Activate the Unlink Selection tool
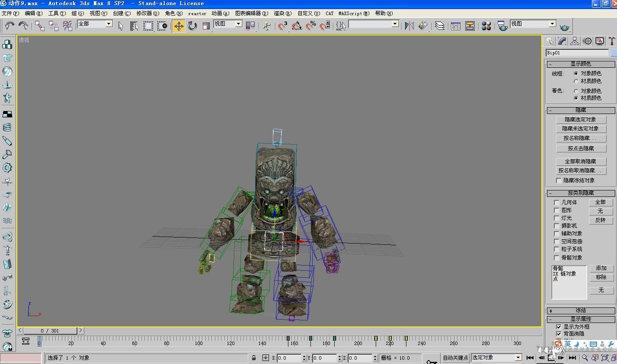The width and height of the screenshot is (617, 364). 54,26
